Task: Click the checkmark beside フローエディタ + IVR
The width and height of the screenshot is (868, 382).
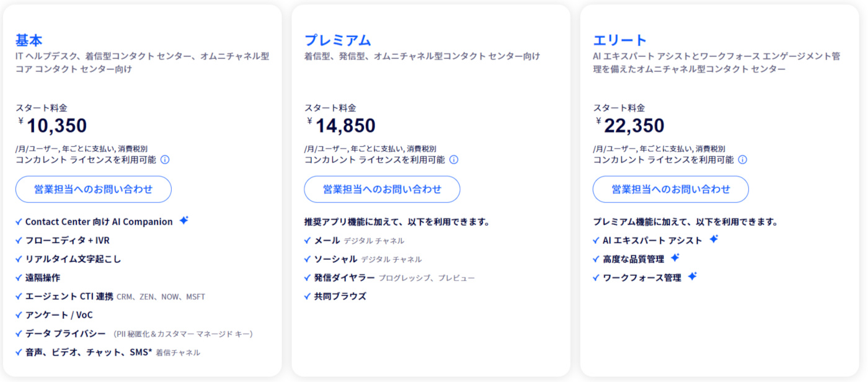Action: click(x=19, y=241)
